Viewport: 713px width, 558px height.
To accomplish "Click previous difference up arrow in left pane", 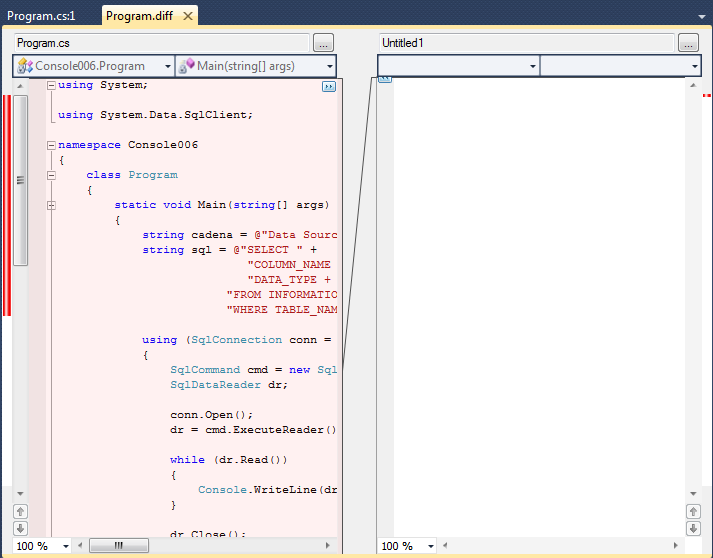I will (x=20, y=511).
